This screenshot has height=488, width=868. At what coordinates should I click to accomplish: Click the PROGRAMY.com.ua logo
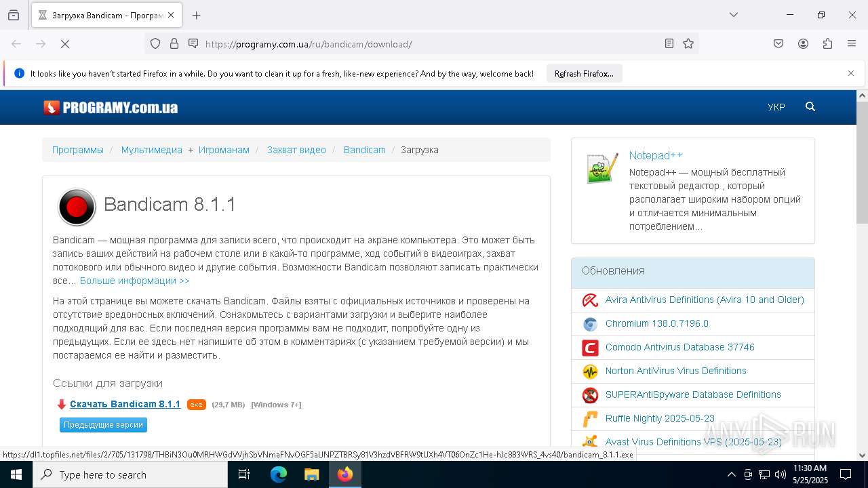coord(111,107)
